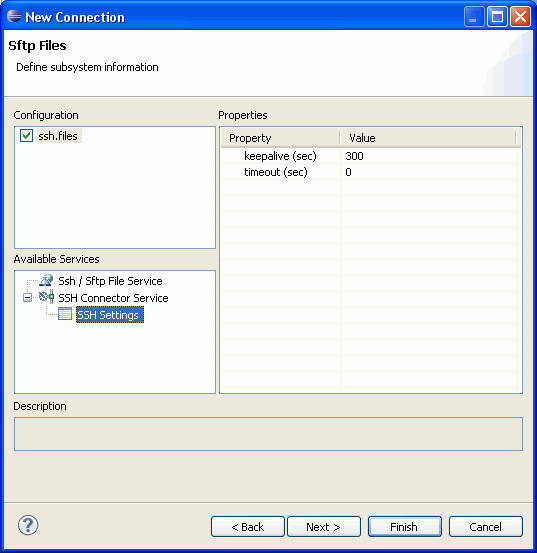Viewport: 537px width, 553px height.
Task: Select the ssh.files configuration label
Action: 58,136
